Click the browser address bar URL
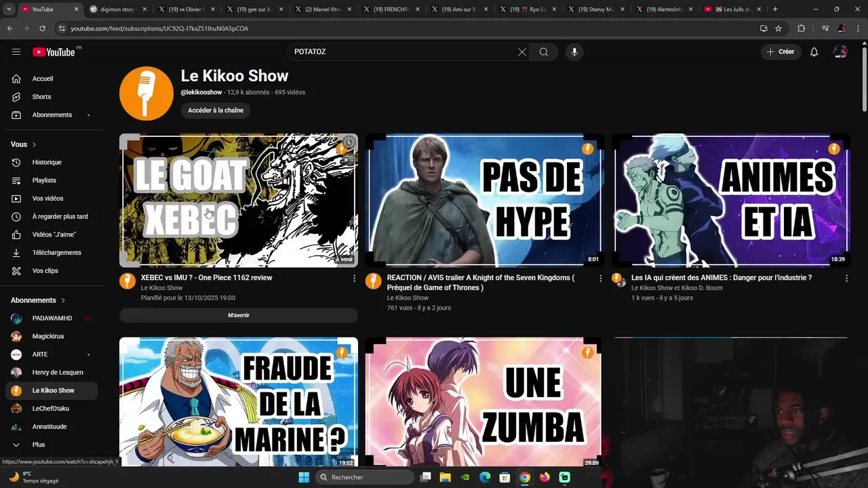Viewport: 868px width, 488px height. (159, 28)
